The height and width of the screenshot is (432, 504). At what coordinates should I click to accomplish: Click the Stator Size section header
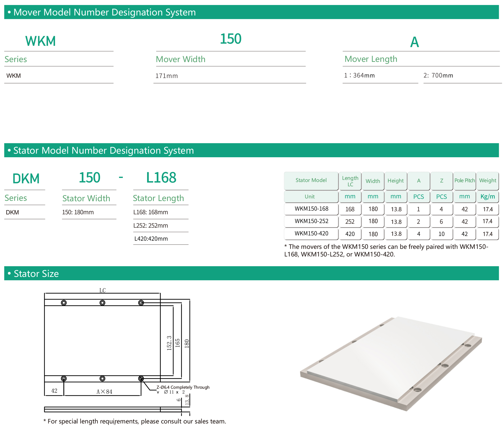pos(36,274)
